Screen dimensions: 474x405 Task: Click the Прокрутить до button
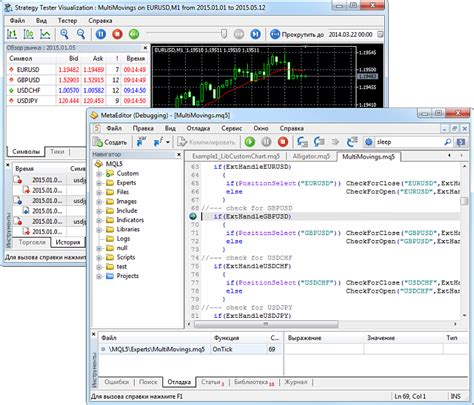pyautogui.click(x=297, y=34)
